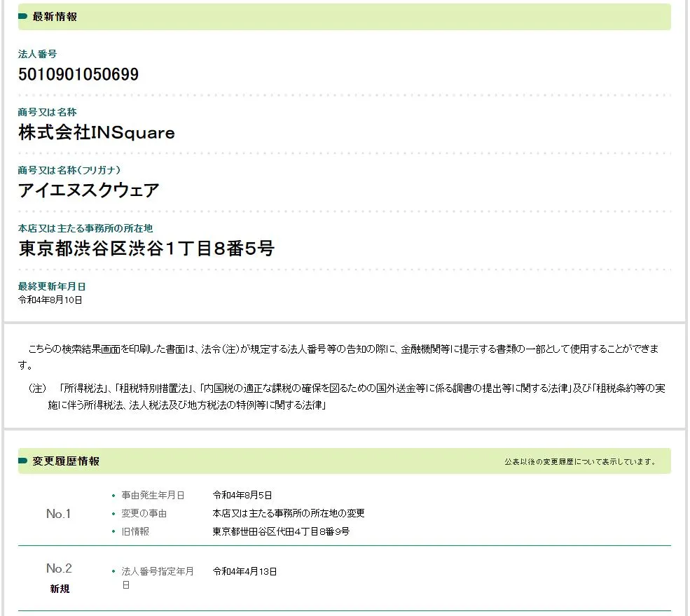Click the No.2 history entry number

59,568
